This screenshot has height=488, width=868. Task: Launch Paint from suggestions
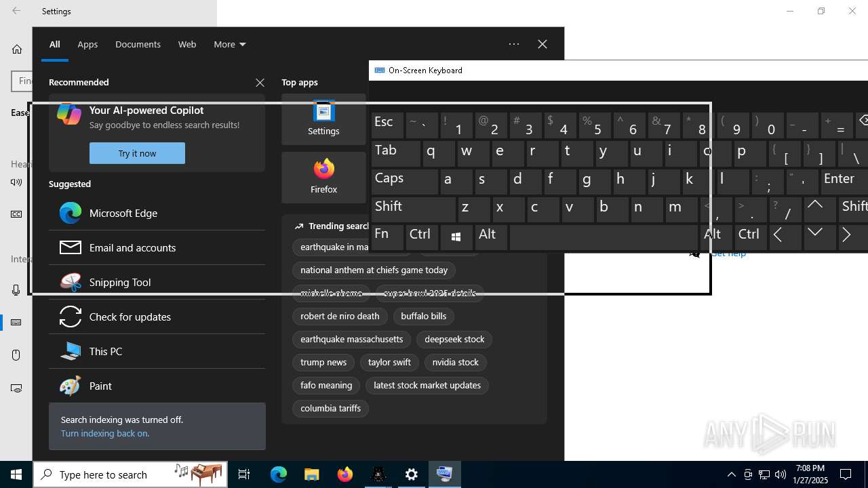[x=157, y=386]
